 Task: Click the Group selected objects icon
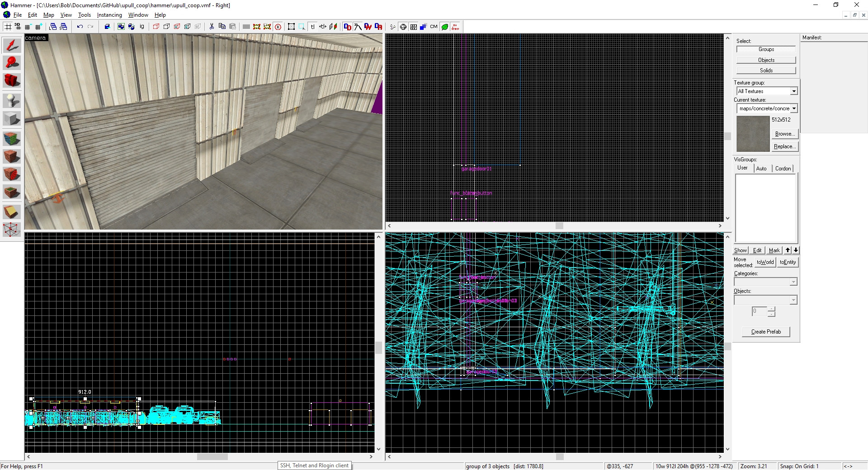(x=121, y=27)
